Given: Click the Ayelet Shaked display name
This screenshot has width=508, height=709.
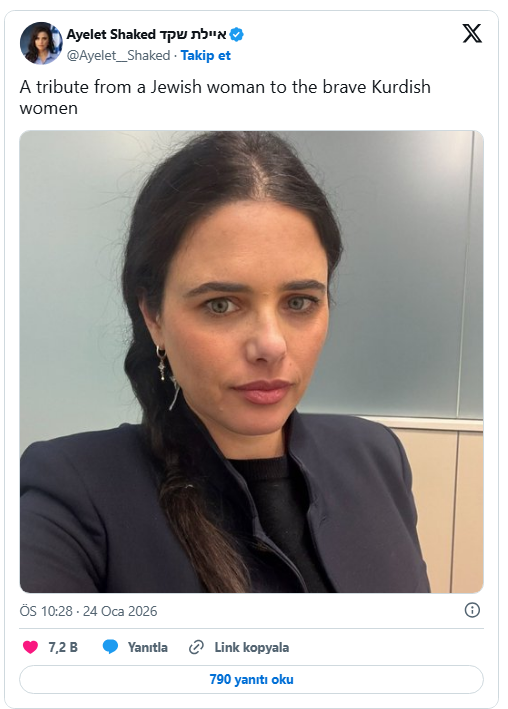Looking at the screenshot, I should (111, 34).
